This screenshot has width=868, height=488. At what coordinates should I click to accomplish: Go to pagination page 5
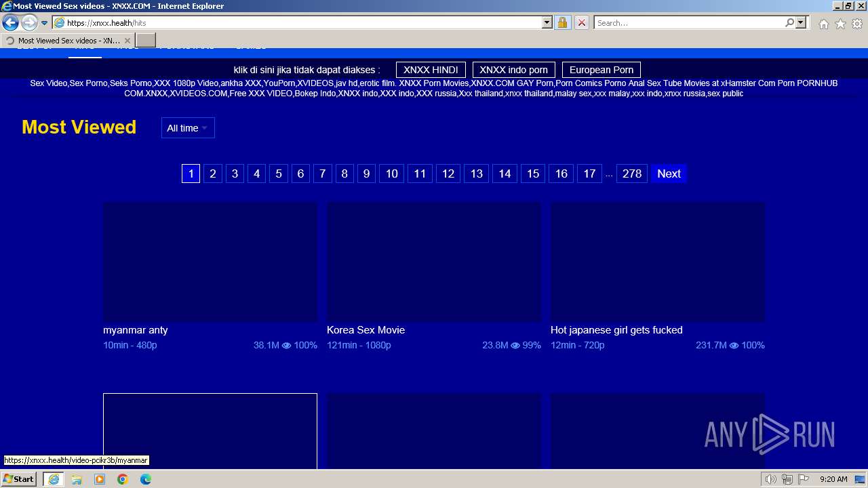click(278, 174)
